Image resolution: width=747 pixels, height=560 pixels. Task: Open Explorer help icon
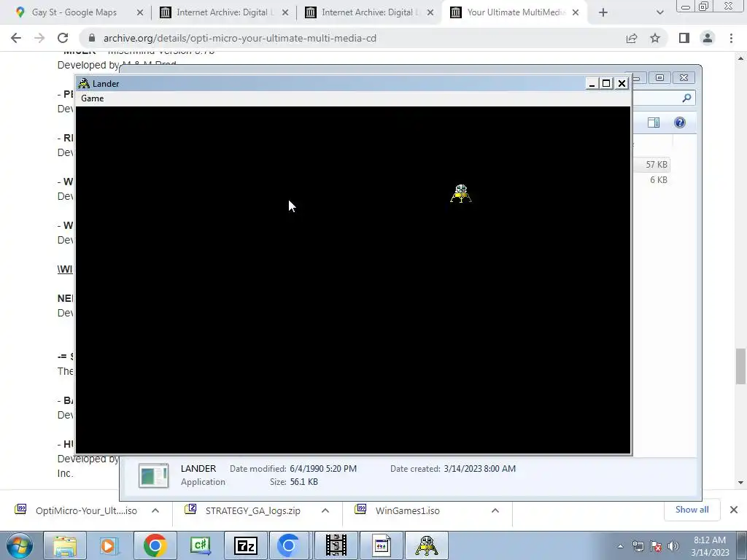[680, 122]
